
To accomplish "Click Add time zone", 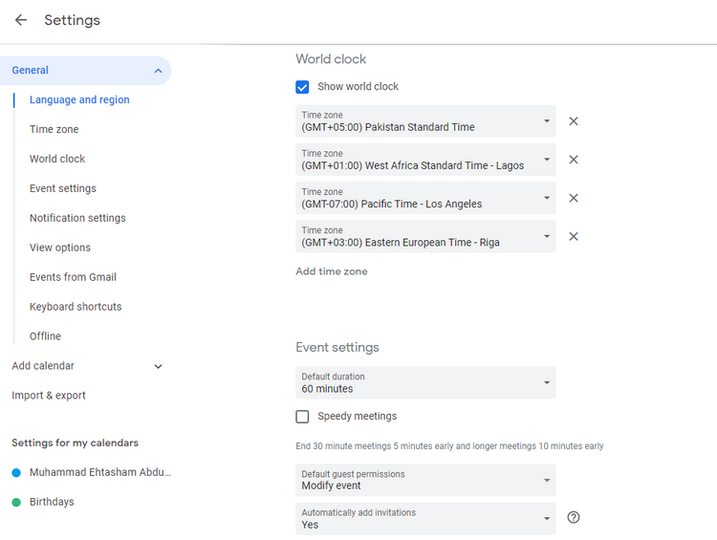I will [332, 272].
